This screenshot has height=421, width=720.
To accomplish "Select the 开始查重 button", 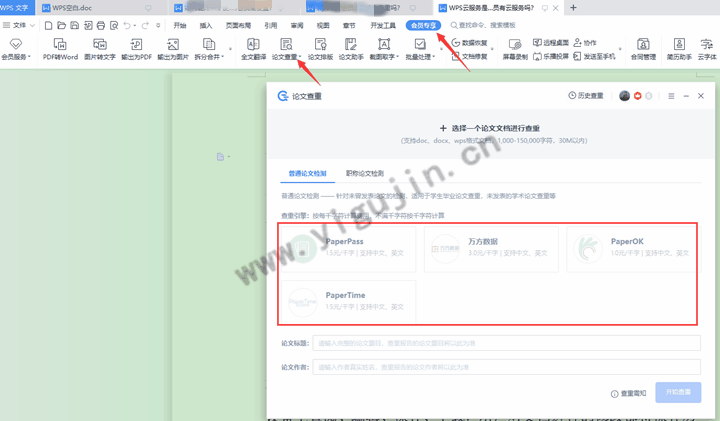I will 678,392.
